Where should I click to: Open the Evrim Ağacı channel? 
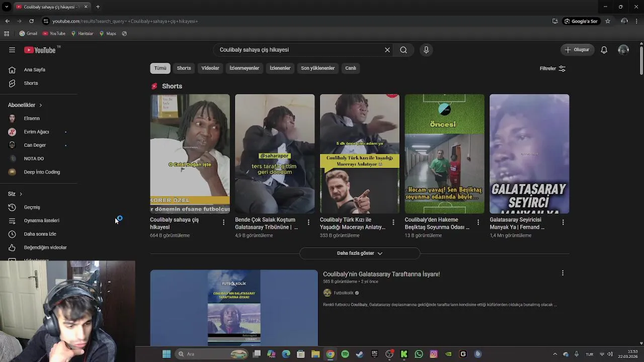pyautogui.click(x=36, y=132)
